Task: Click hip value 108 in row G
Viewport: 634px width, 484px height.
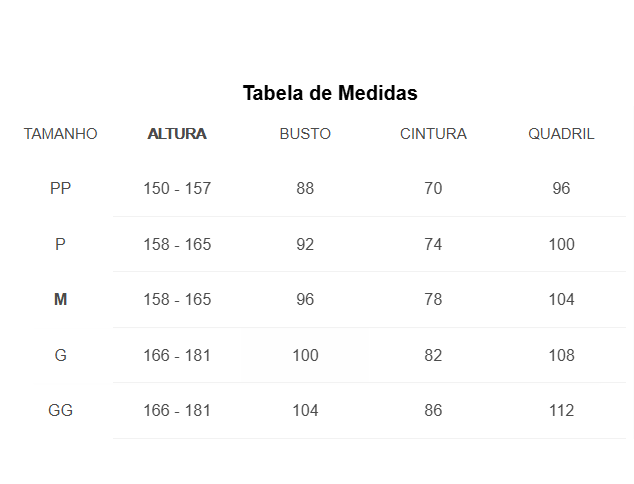Action: coord(561,355)
